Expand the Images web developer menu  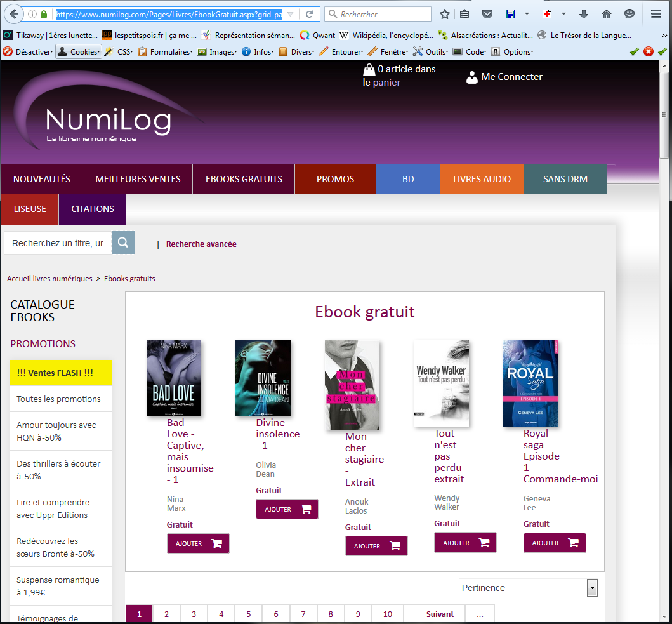click(x=217, y=52)
